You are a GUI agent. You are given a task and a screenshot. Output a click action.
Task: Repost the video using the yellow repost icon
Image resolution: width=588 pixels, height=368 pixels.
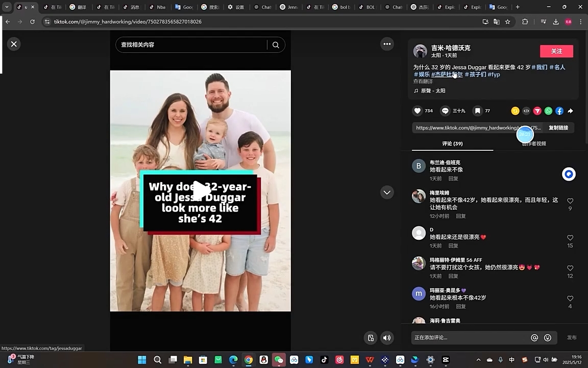click(515, 110)
